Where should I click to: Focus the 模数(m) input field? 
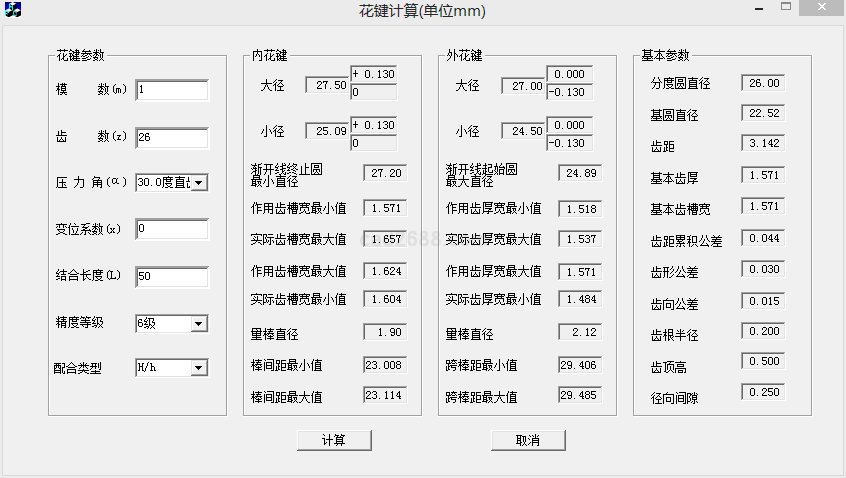pos(171,91)
